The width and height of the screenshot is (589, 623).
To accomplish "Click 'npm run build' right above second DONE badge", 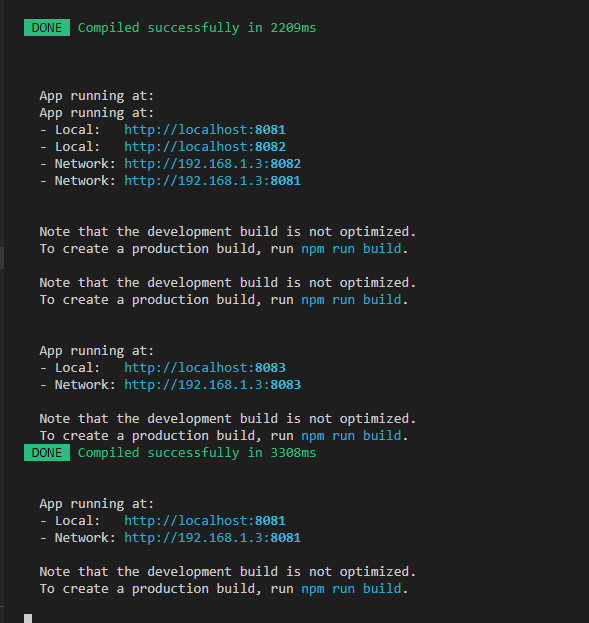I will [351, 435].
